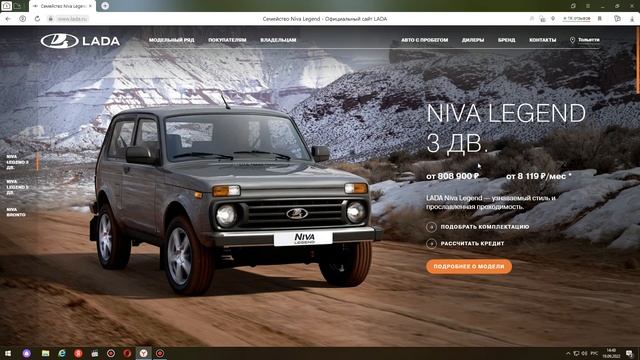
Task: Click the padlock site security icon
Action: [51, 19]
